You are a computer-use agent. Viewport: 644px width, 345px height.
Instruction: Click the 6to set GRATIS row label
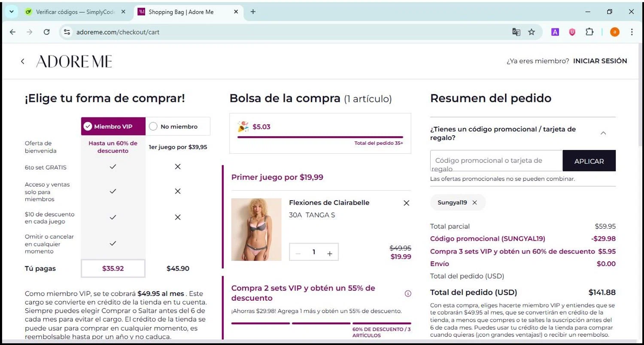tap(46, 168)
